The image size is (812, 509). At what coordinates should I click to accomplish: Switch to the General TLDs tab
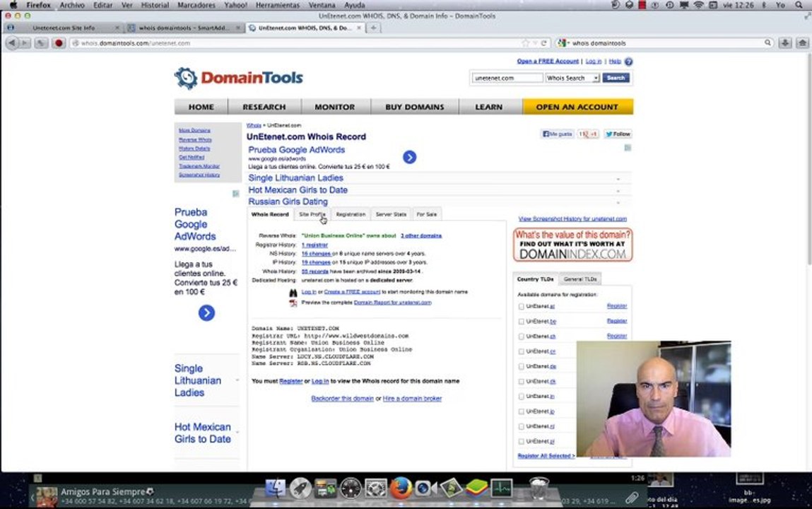pyautogui.click(x=580, y=279)
